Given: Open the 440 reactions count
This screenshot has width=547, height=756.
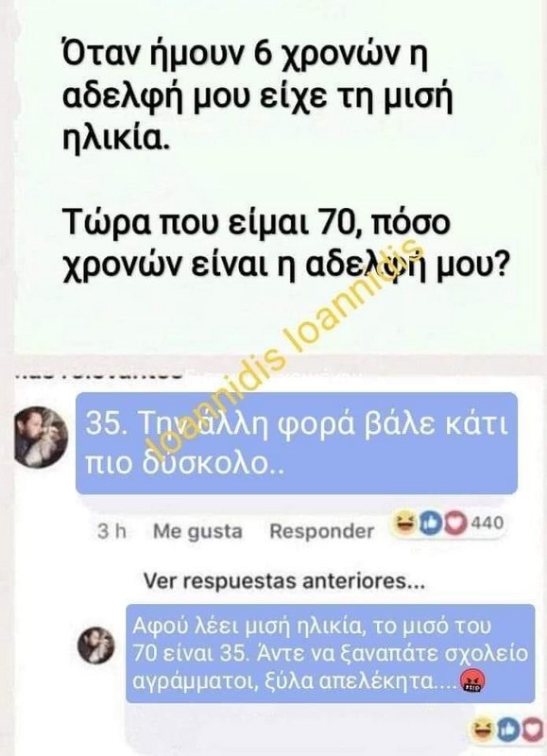Looking at the screenshot, I should point(487,524).
